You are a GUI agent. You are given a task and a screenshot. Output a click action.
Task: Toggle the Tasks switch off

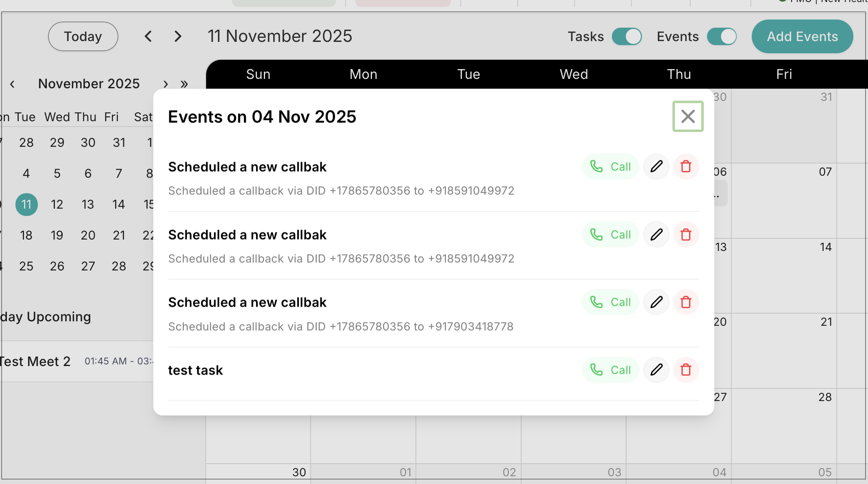click(627, 37)
